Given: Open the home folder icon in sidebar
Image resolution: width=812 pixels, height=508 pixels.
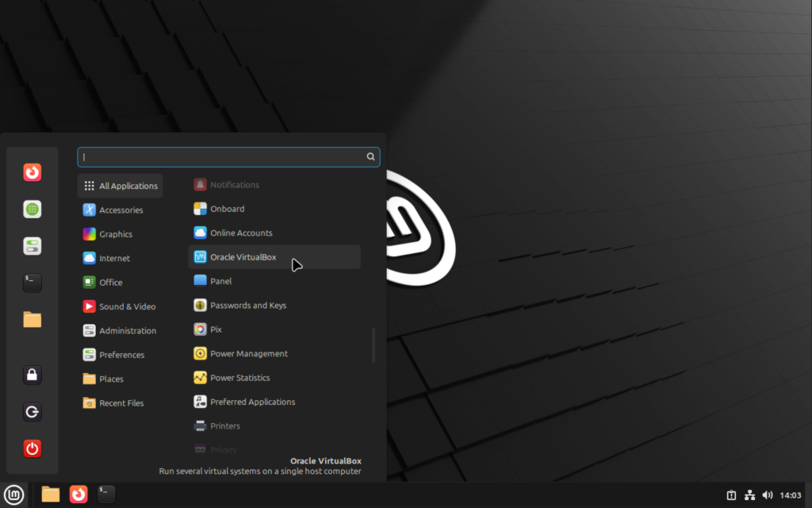Looking at the screenshot, I should tap(32, 320).
